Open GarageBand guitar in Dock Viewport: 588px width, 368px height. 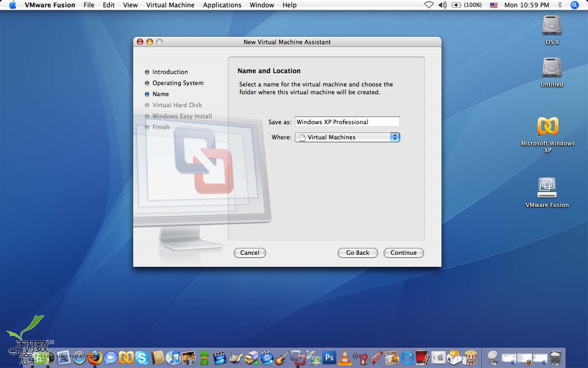[x=282, y=357]
